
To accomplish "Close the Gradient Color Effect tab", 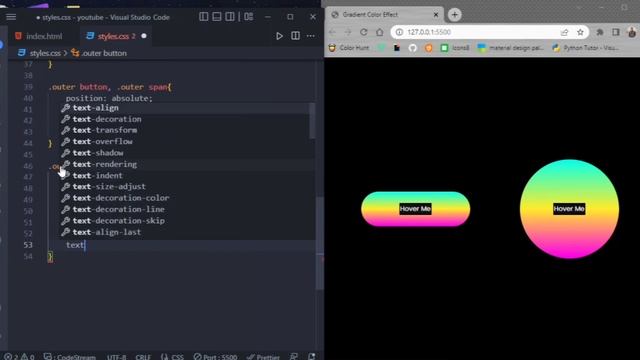I will pos(436,15).
